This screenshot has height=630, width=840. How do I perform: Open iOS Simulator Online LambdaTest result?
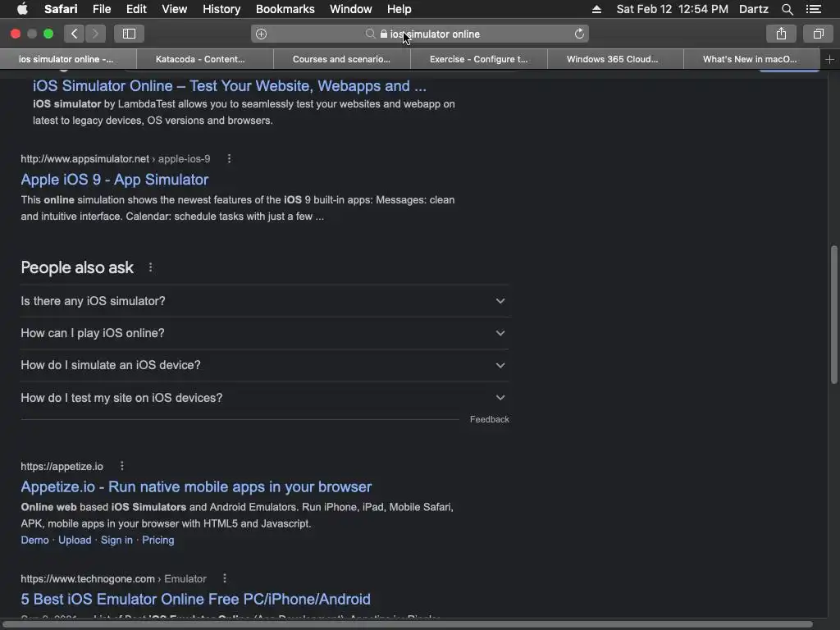point(230,85)
